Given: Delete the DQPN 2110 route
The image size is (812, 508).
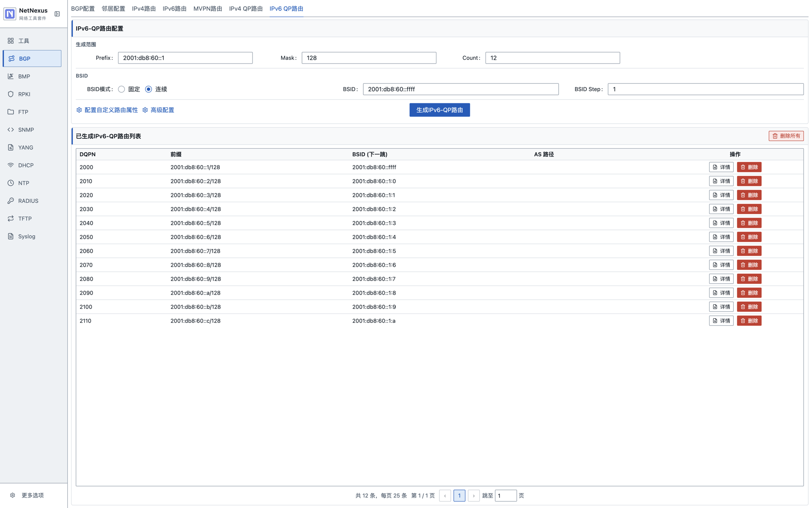Looking at the screenshot, I should tap(749, 321).
